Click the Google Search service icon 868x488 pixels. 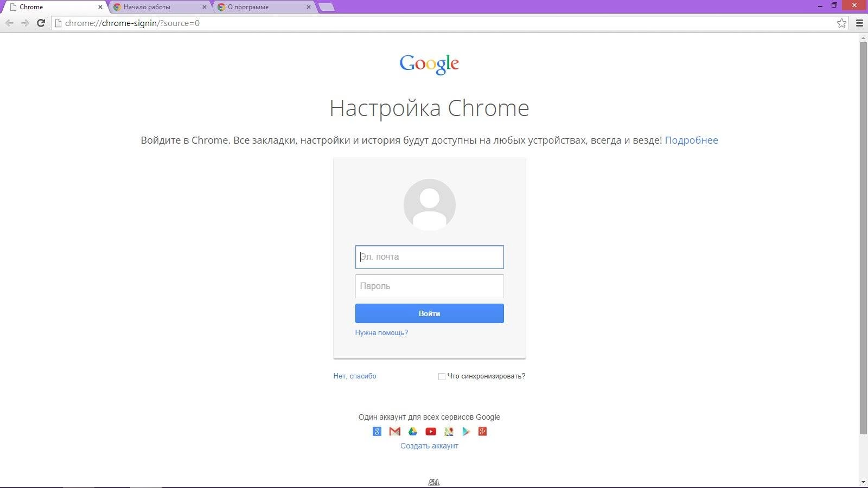tap(377, 432)
